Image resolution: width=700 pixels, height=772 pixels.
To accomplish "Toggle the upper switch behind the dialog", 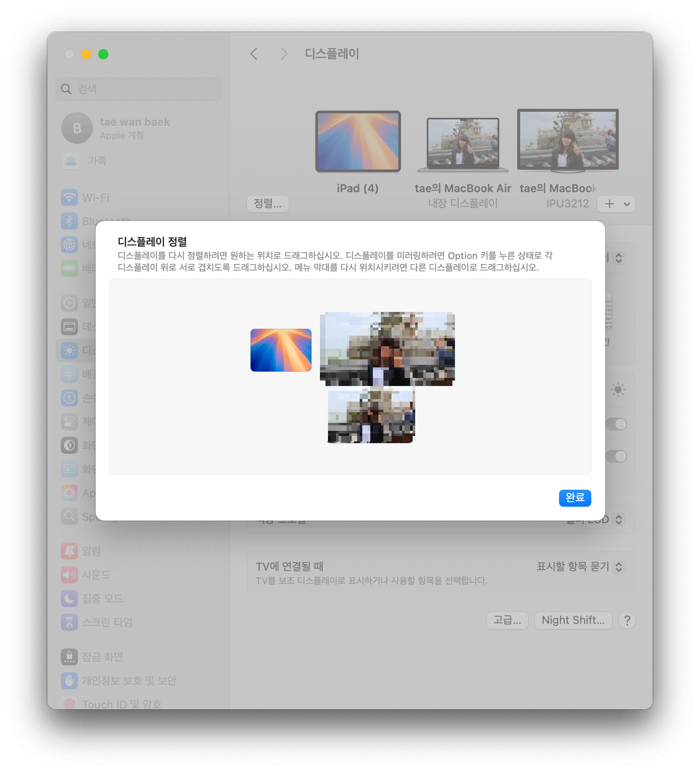I will [x=616, y=424].
